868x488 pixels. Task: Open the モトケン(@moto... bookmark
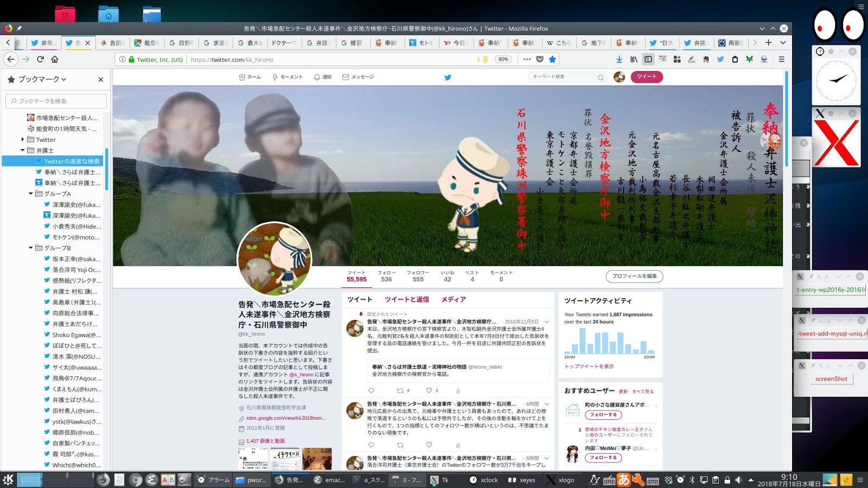point(72,237)
